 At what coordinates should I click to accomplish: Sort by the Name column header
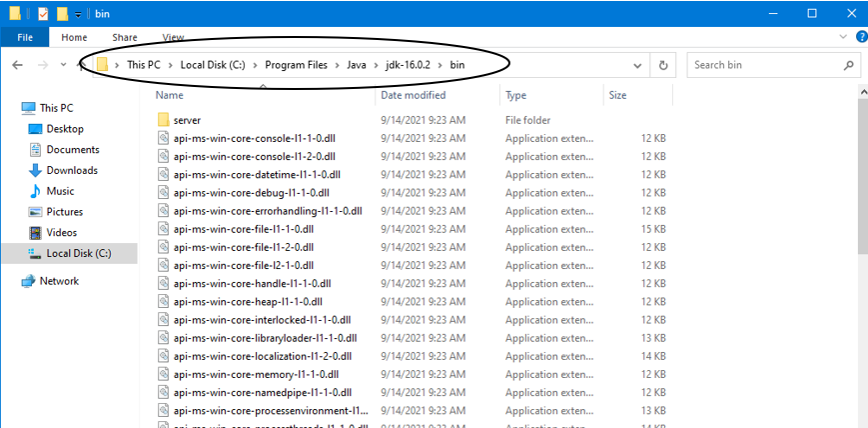coord(170,95)
